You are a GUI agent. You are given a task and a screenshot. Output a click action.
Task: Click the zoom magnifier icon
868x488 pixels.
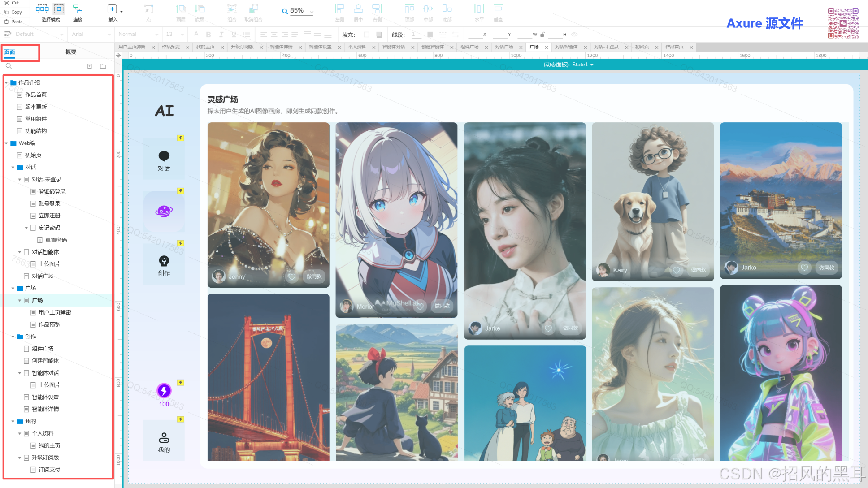(x=285, y=11)
